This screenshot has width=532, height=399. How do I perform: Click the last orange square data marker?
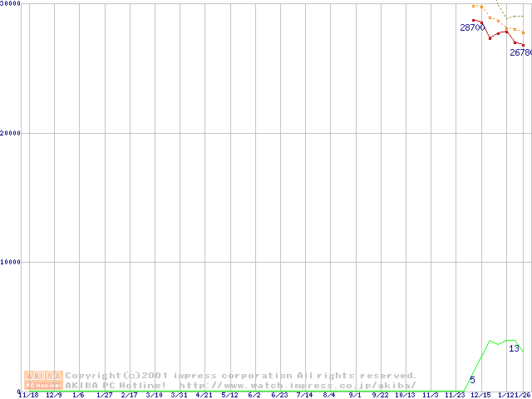[523, 33]
